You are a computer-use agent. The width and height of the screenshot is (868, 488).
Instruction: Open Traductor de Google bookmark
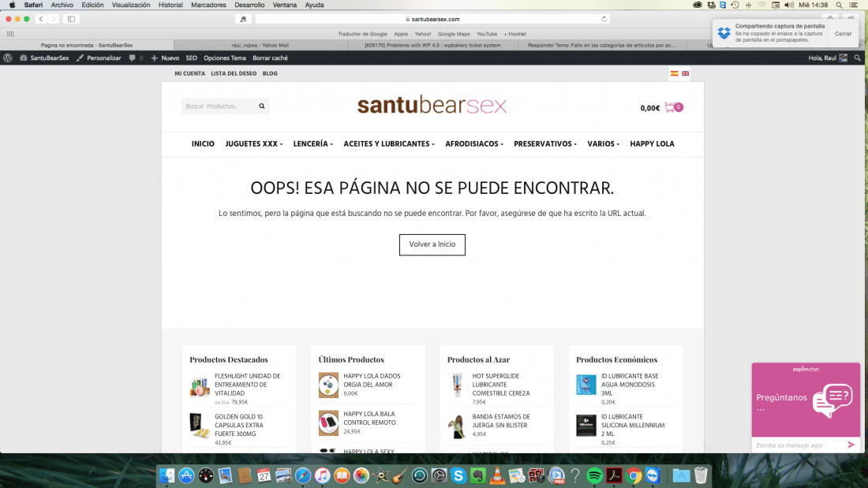coord(363,35)
